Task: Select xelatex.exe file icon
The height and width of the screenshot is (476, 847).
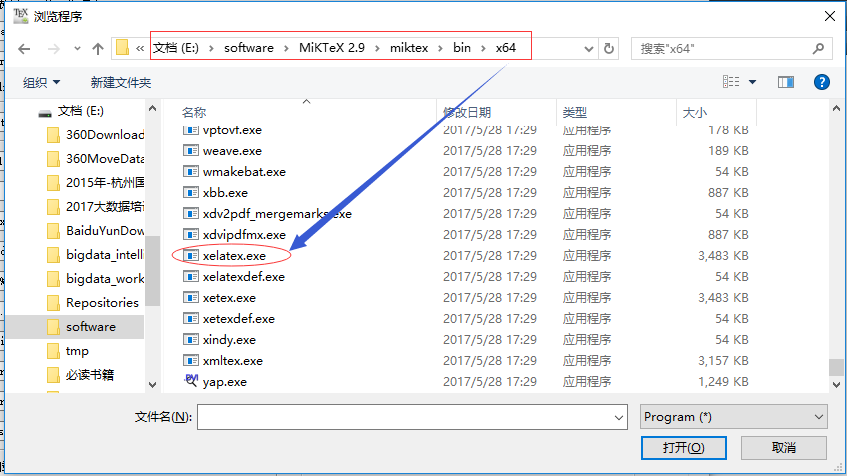Action: pos(191,255)
